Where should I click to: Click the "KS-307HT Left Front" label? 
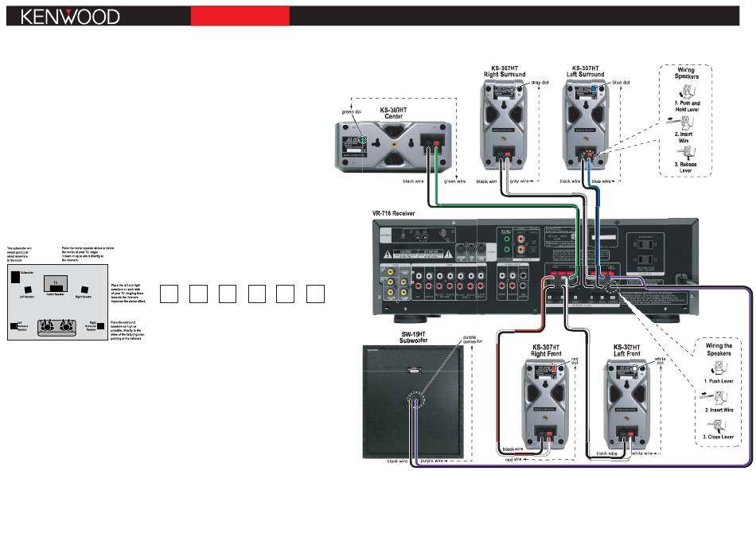click(627, 351)
